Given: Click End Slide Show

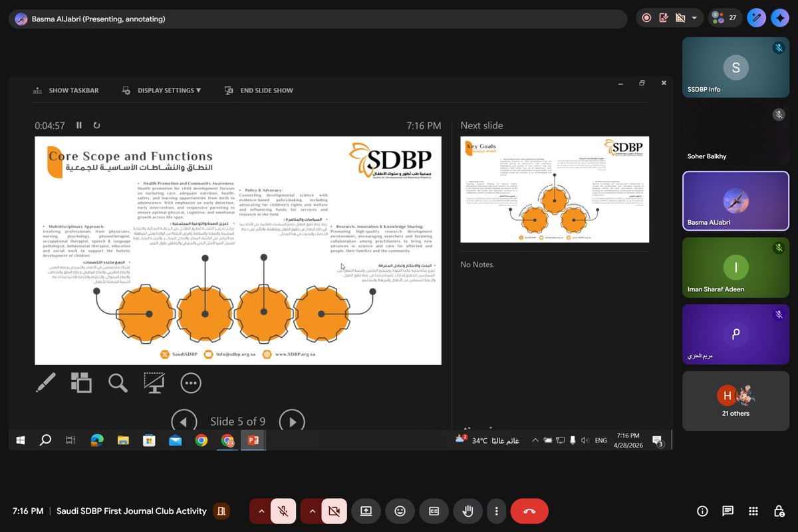Looking at the screenshot, I should (x=259, y=90).
